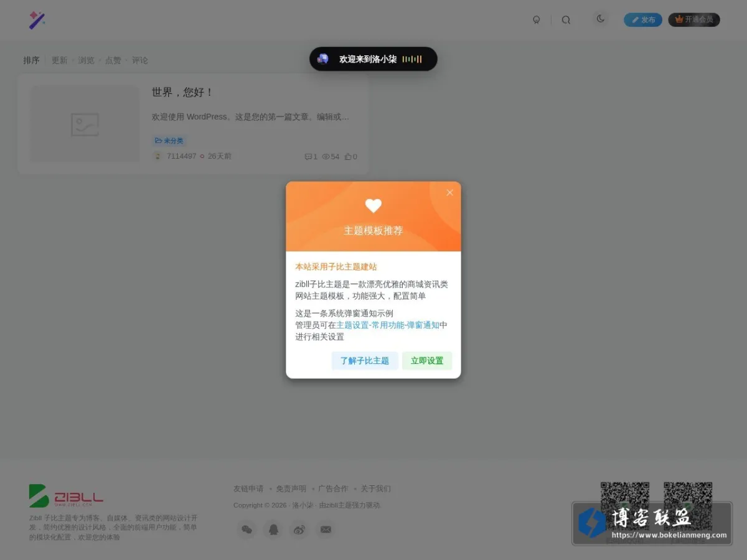This screenshot has width=747, height=560.
Task: Click the 洛小柒 copyright link in footer
Action: tap(303, 505)
